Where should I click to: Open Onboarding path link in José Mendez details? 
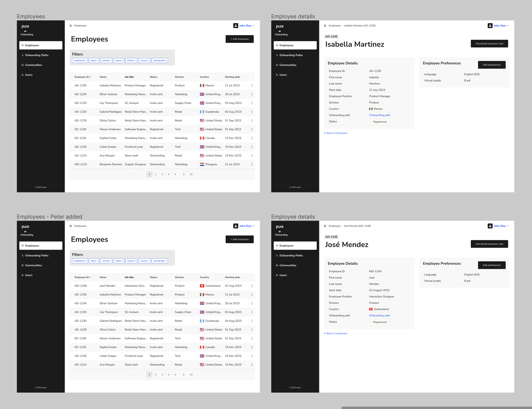coord(379,315)
